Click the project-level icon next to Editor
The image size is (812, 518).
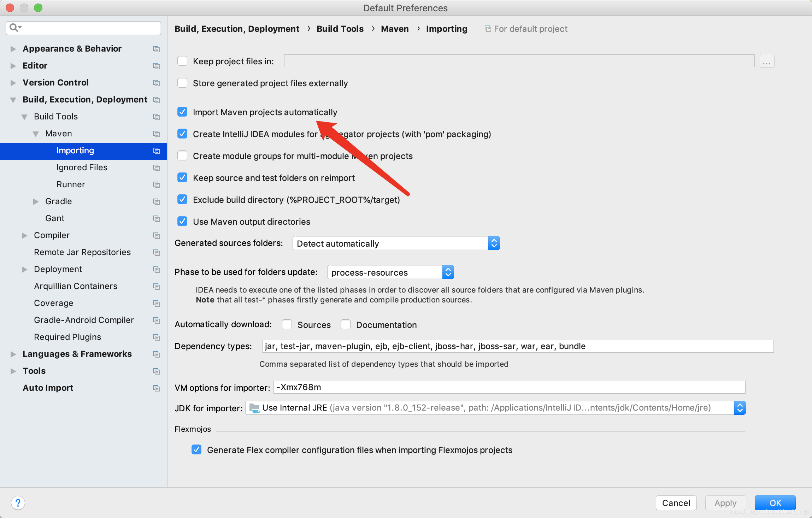(156, 66)
